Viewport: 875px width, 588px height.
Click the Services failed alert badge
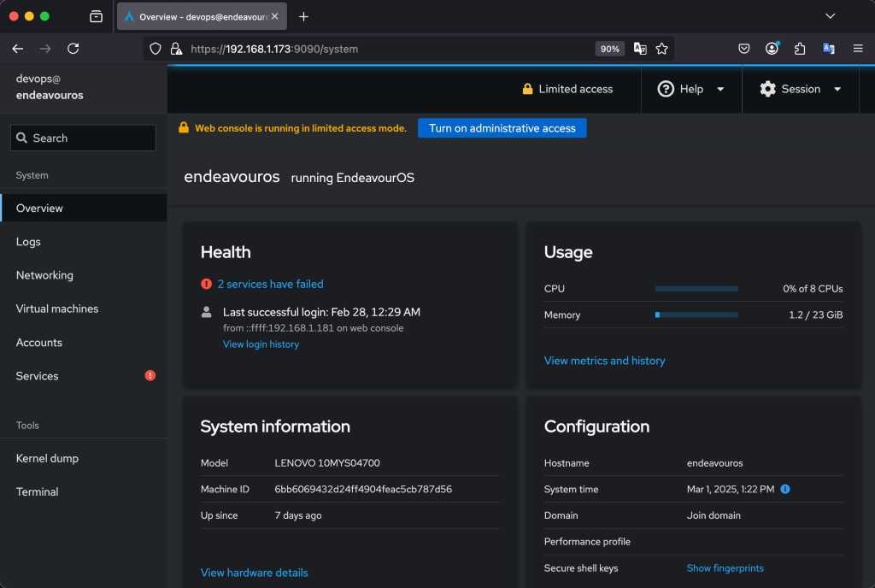150,375
